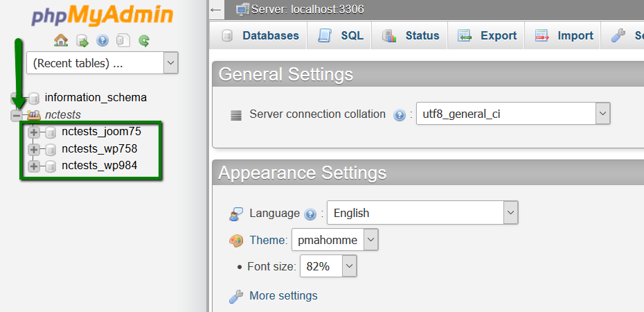Open More settings link
644x312 pixels.
283,295
